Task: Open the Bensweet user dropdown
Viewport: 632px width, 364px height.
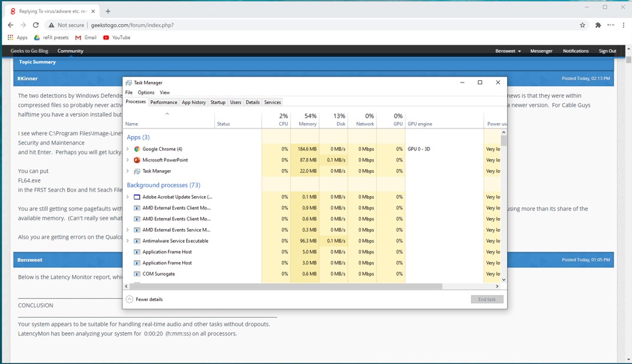Action: pos(508,51)
